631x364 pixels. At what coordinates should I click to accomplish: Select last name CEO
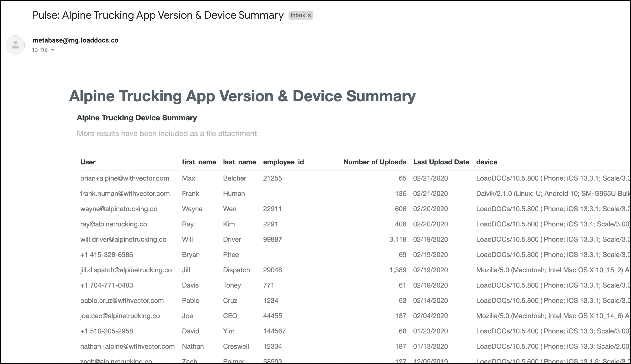tap(230, 316)
